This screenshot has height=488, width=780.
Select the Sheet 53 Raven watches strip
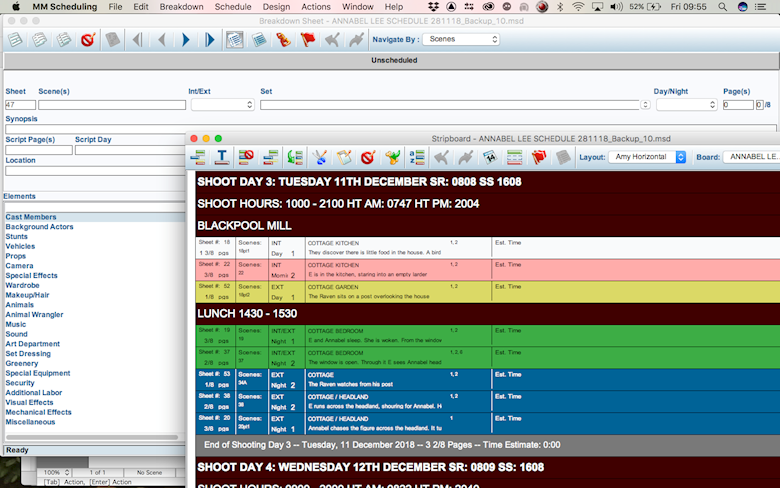tap(488, 379)
